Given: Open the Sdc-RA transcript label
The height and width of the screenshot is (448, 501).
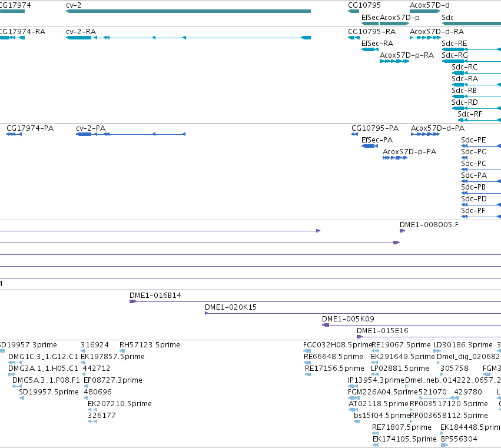Looking at the screenshot, I should 465,79.
